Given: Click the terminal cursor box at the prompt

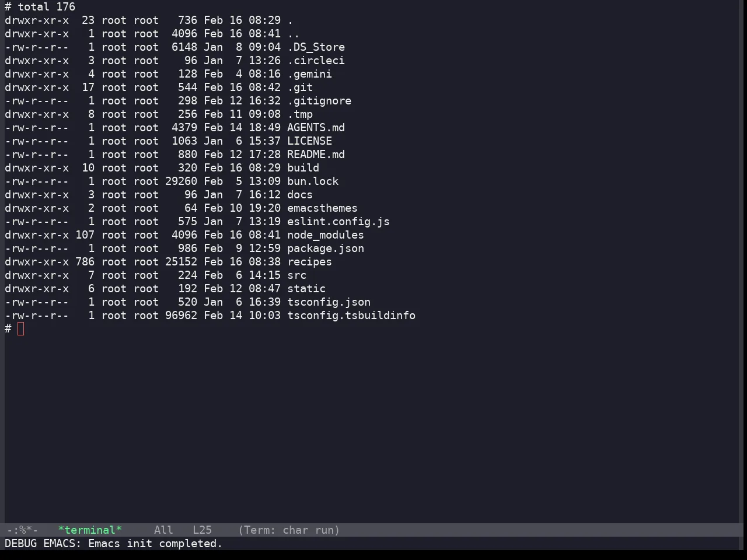Looking at the screenshot, I should (21, 329).
